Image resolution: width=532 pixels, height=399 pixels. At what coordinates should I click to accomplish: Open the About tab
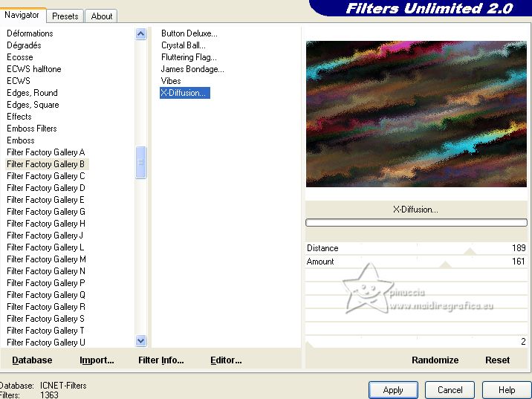(x=102, y=16)
